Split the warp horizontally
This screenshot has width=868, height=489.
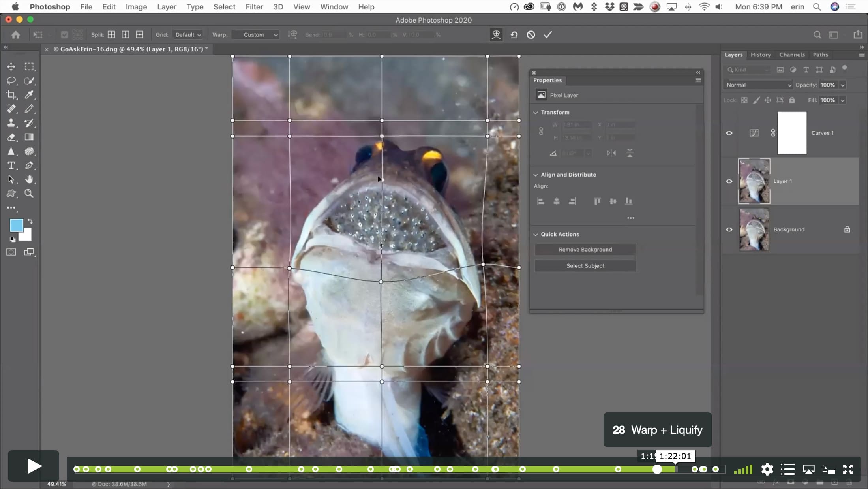[x=140, y=35]
